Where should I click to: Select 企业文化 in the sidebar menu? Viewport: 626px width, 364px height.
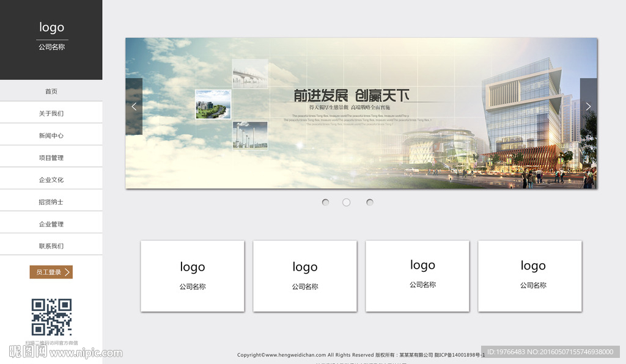click(51, 180)
